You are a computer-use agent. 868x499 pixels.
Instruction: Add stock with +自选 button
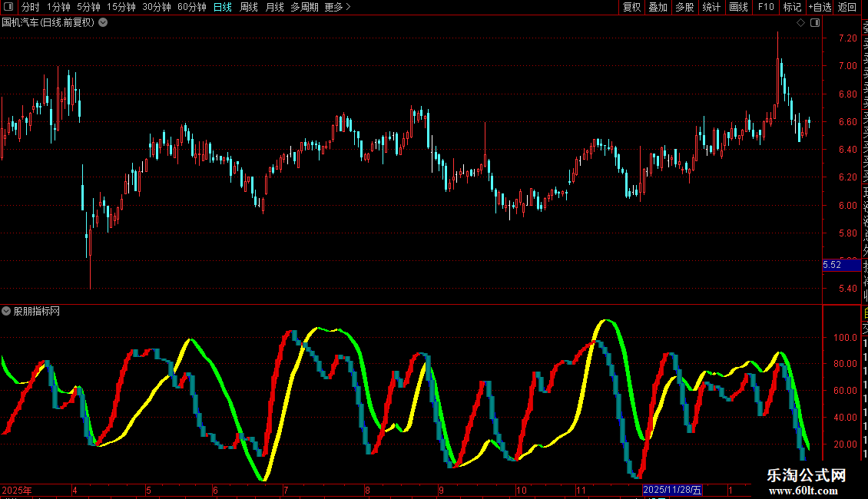[x=820, y=7]
